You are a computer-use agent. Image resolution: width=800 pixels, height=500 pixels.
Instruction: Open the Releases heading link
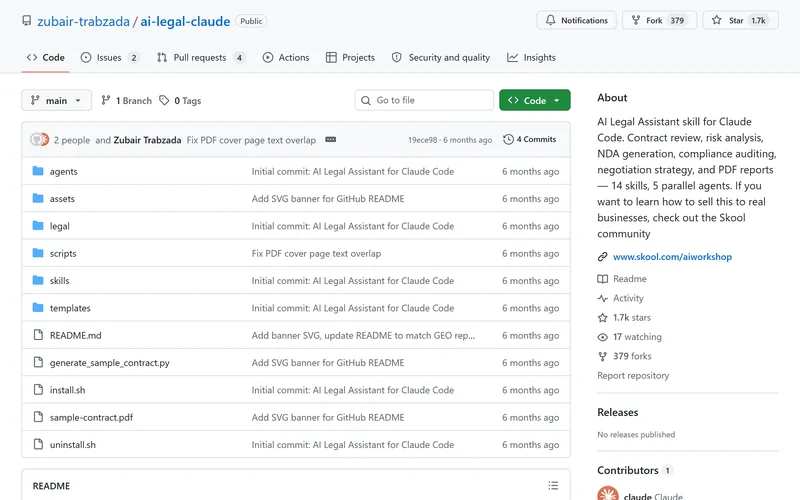pos(618,412)
